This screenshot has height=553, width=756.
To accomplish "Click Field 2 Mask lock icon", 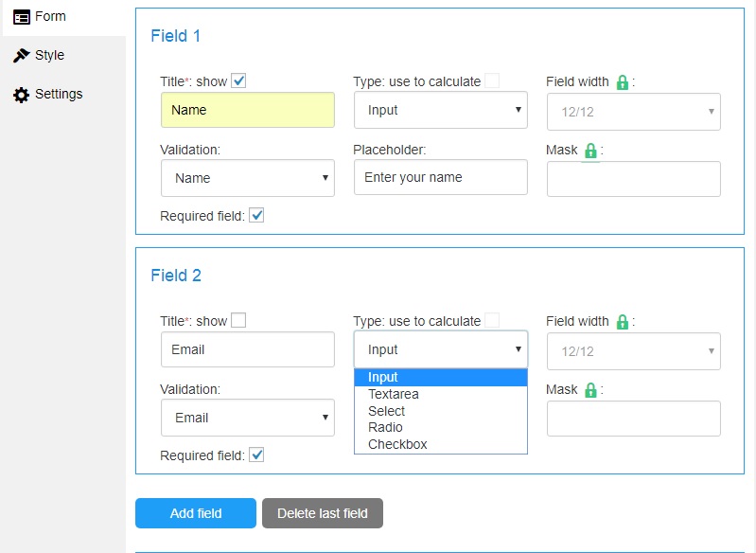I will pyautogui.click(x=590, y=390).
